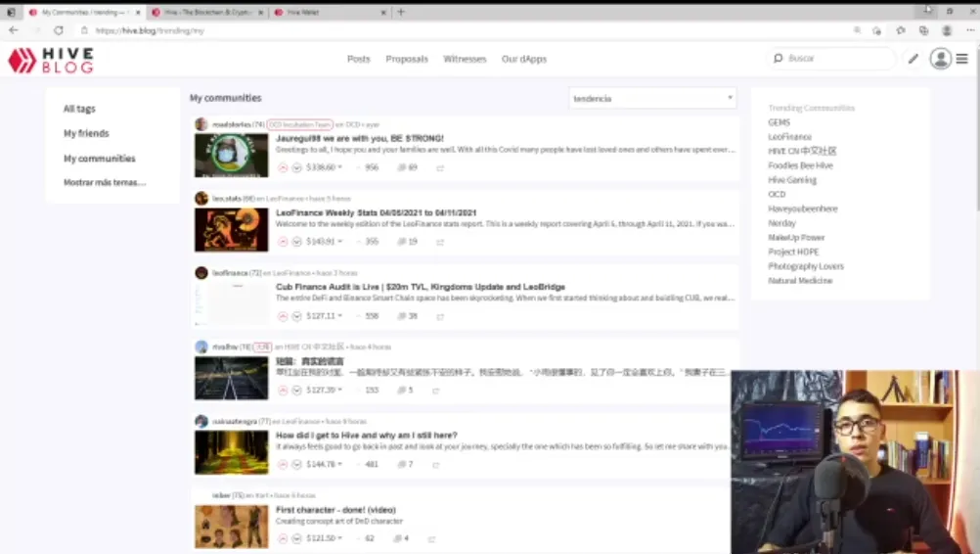This screenshot has height=554, width=980.
Task: Reblog the Cub Finance Audit post
Action: (440, 317)
